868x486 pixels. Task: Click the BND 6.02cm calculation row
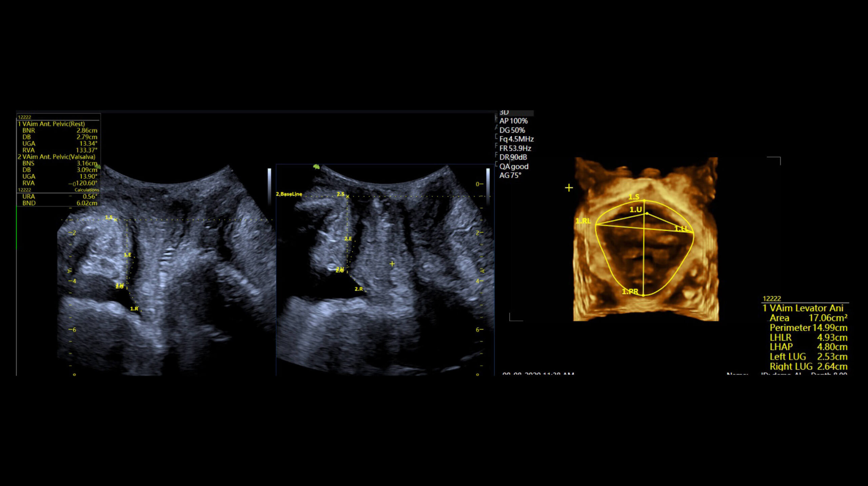(58, 203)
